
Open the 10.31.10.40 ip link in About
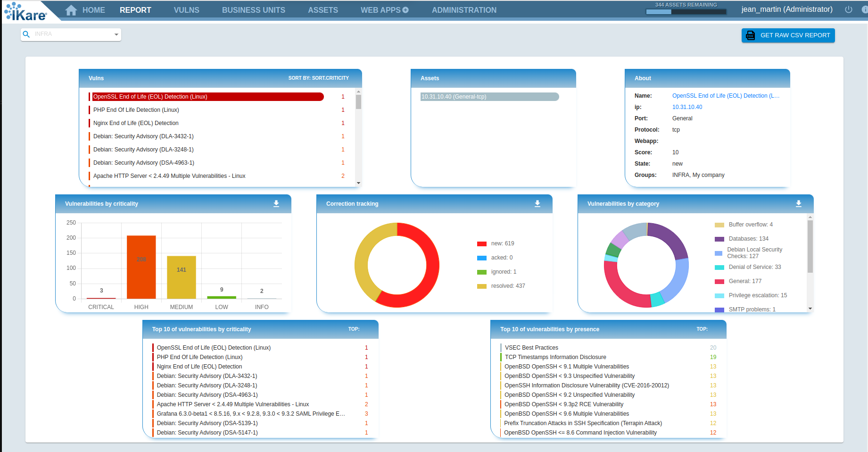click(x=687, y=107)
